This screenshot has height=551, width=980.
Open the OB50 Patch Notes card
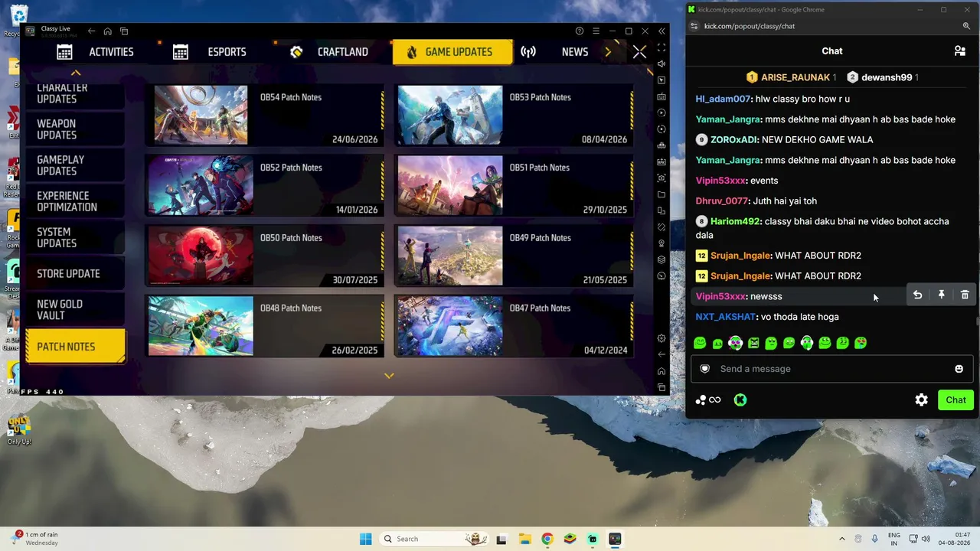(x=265, y=256)
